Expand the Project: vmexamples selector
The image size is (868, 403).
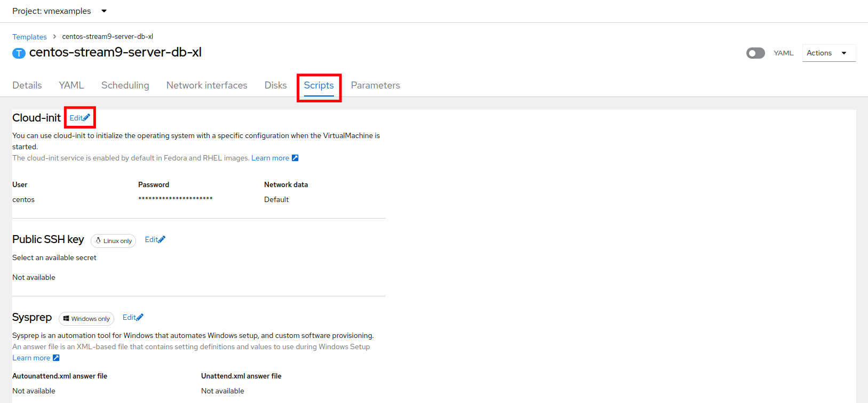click(x=59, y=11)
